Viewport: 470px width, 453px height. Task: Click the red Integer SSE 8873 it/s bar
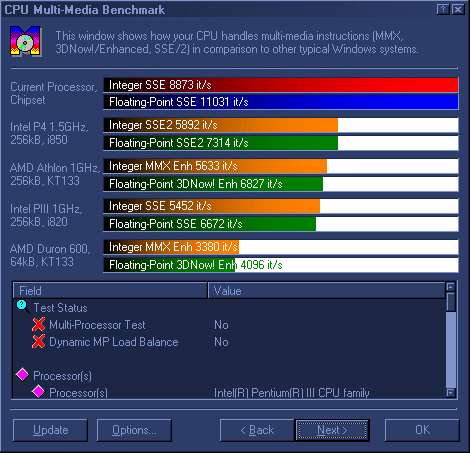coord(281,85)
